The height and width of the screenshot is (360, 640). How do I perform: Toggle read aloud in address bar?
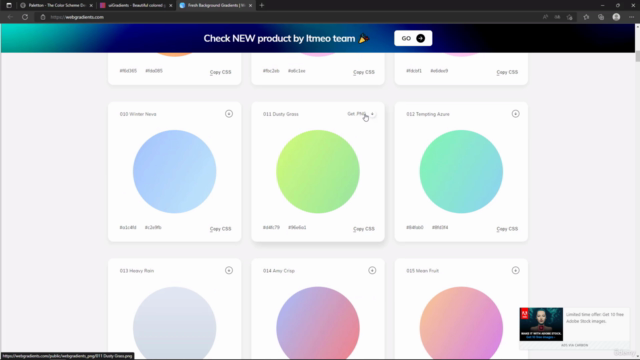tap(545, 17)
